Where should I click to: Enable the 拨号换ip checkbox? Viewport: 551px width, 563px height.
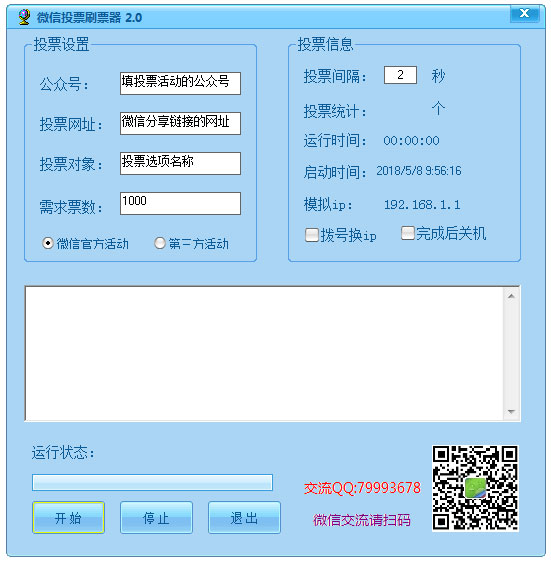(x=312, y=235)
